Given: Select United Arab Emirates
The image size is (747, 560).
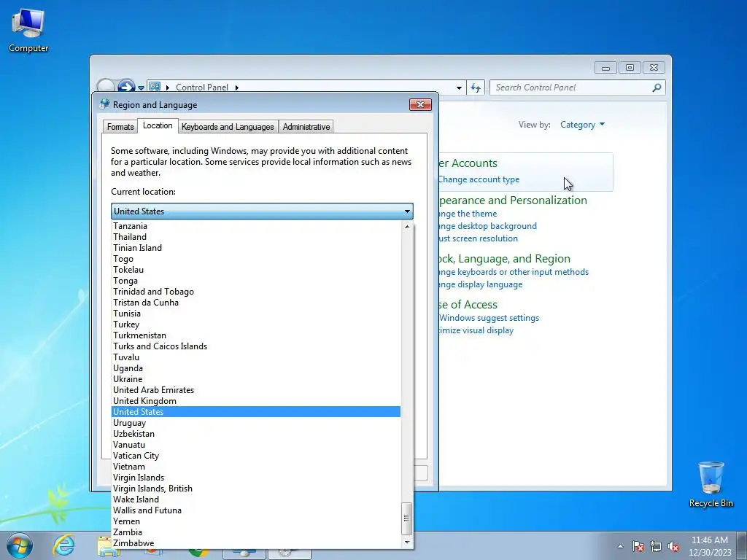Looking at the screenshot, I should click(x=256, y=390).
